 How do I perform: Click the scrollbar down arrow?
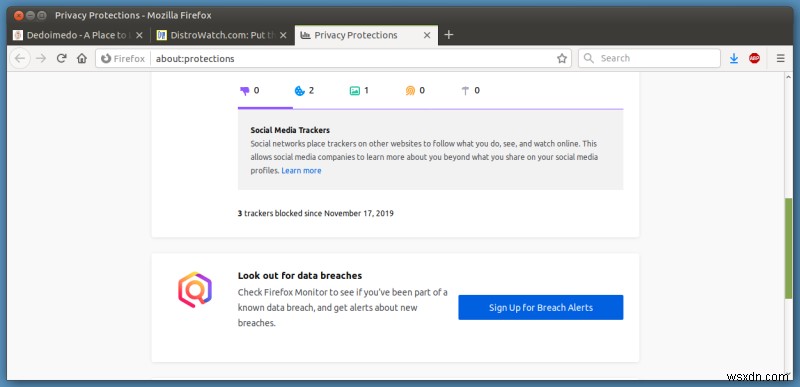(789, 375)
